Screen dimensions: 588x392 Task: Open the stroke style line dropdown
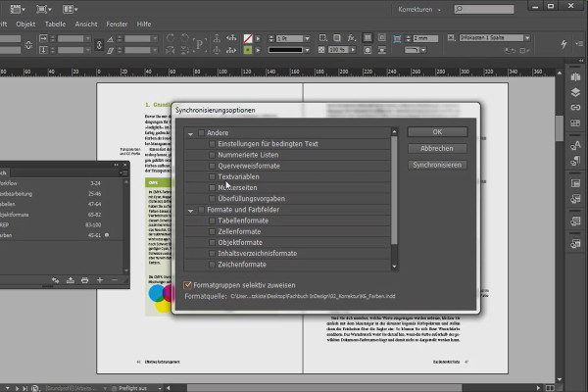point(308,50)
